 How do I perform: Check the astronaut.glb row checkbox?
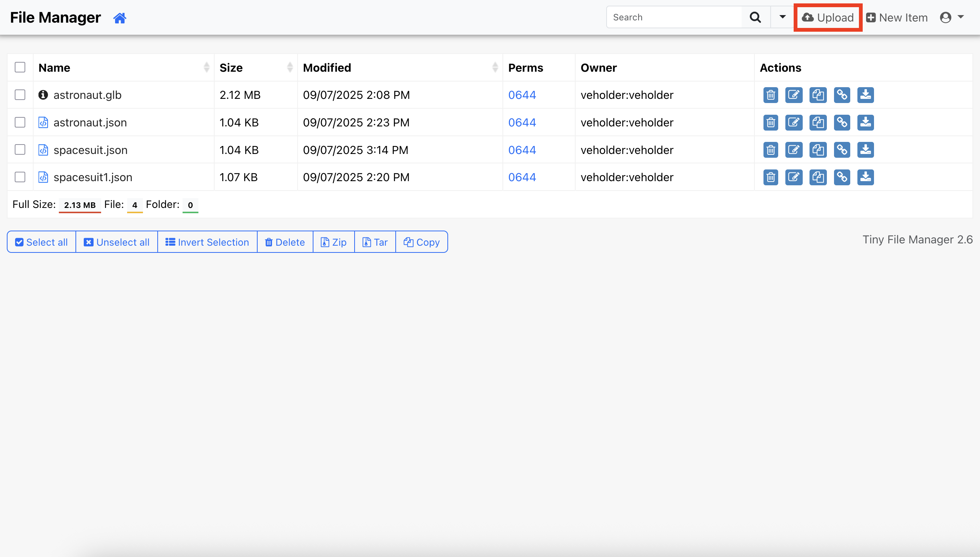pyautogui.click(x=20, y=95)
